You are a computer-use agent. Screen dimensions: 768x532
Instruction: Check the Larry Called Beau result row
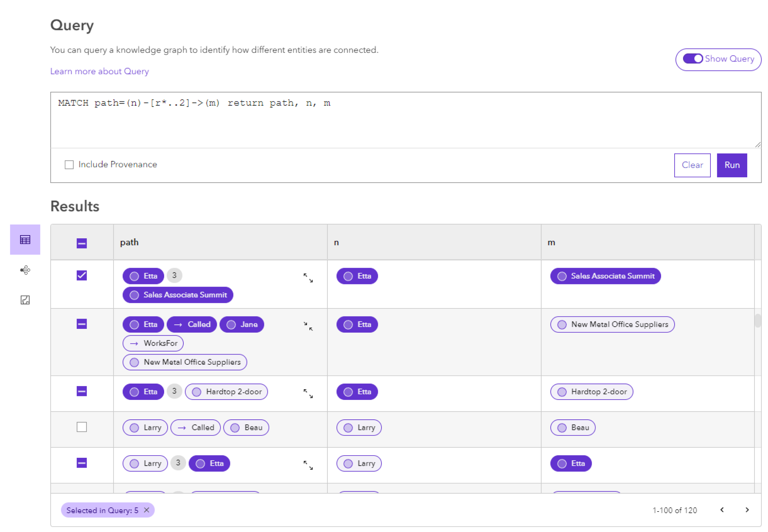82,428
